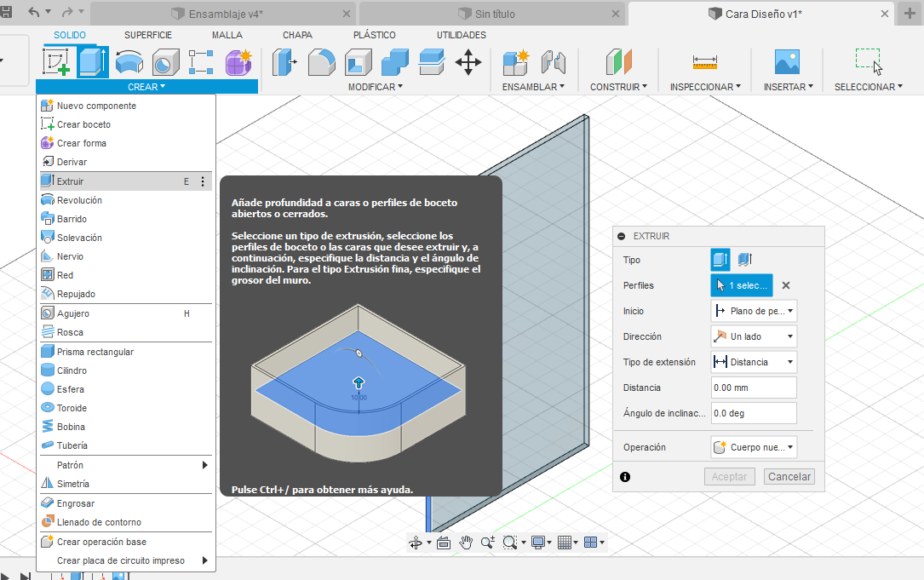Screen dimensions: 924x580
Task: Click the Undo arrow icon
Action: click(x=34, y=12)
